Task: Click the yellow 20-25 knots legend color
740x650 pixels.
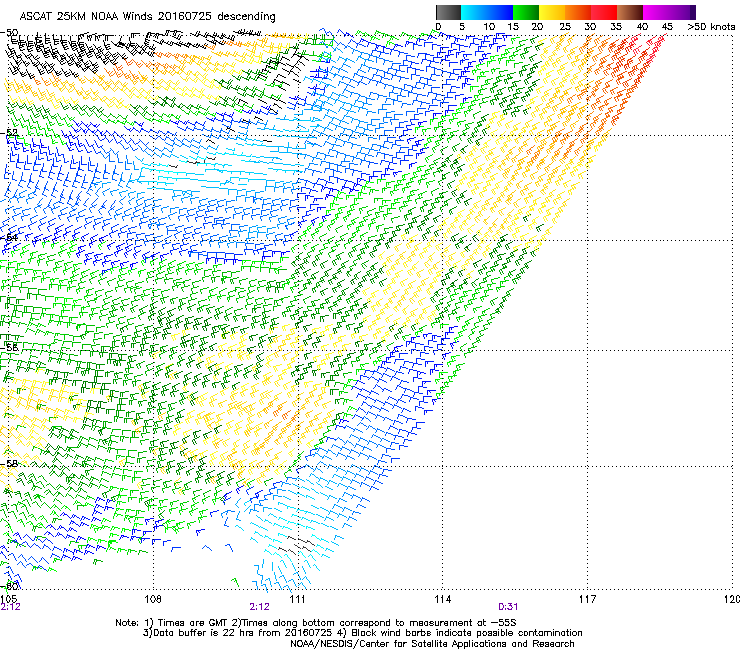Action: [x=552, y=12]
